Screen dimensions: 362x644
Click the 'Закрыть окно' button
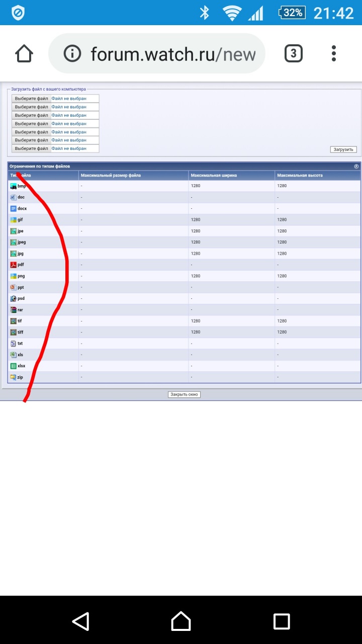pyautogui.click(x=184, y=394)
